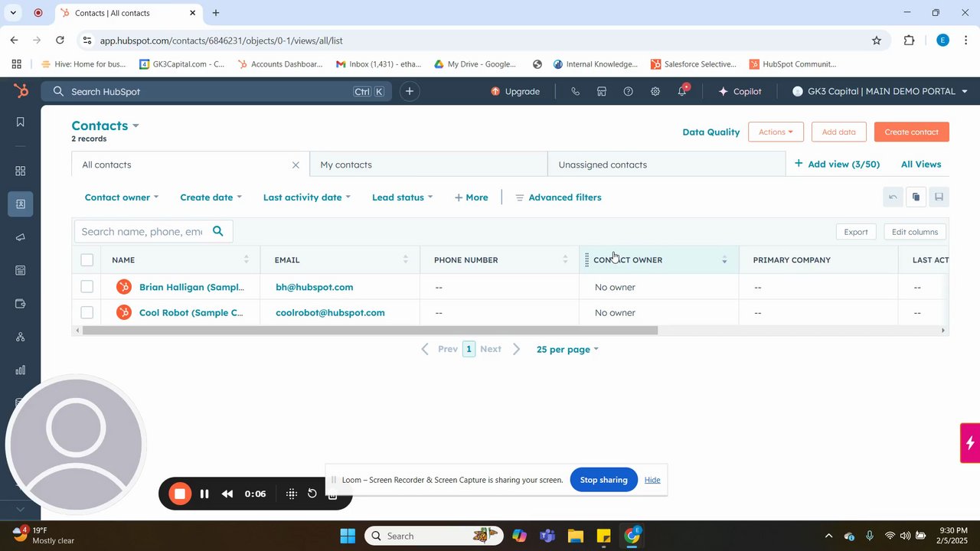Open the Brian Halligan contact record
980x551 pixels.
[191, 287]
